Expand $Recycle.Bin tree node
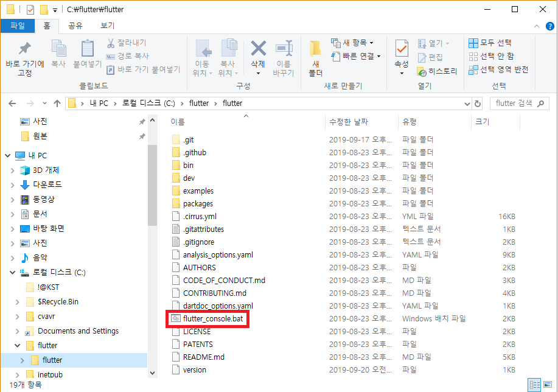The width and height of the screenshot is (558, 392). (x=18, y=302)
